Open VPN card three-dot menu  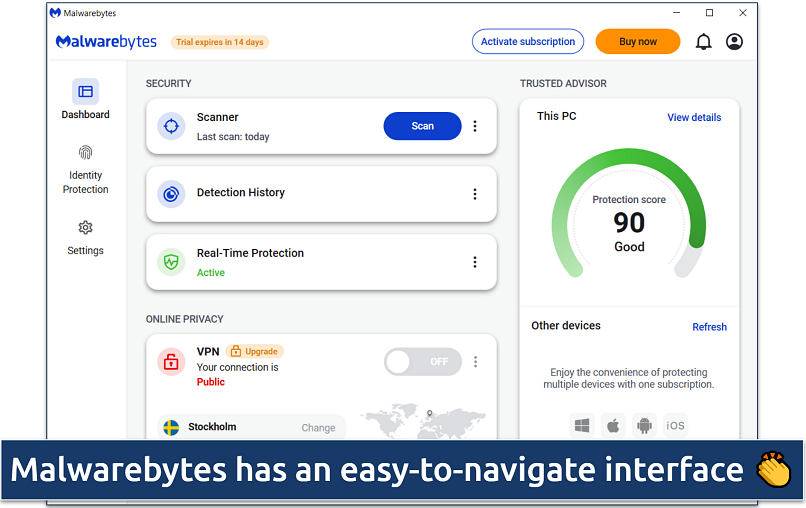[475, 362]
